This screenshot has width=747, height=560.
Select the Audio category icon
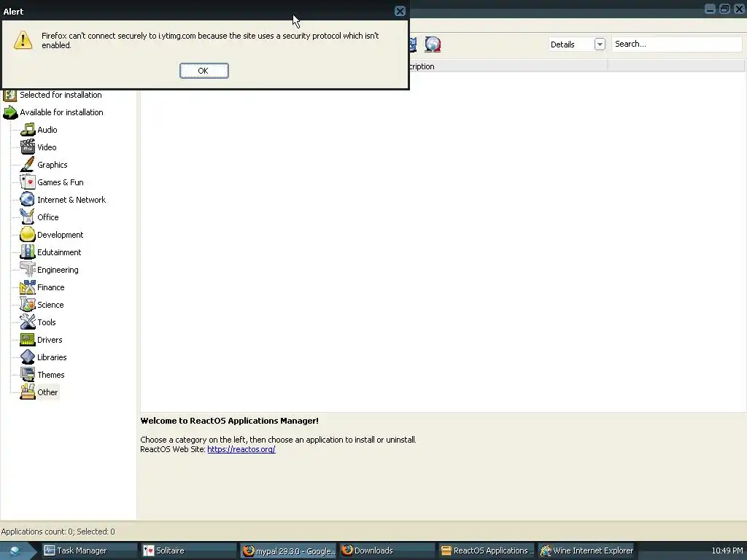pos(28,130)
